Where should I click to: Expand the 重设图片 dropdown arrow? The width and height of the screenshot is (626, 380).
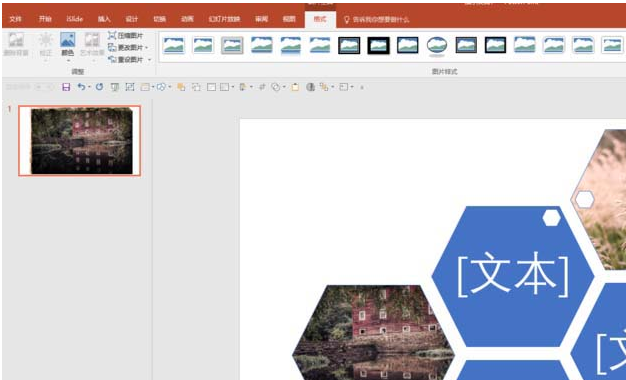pos(150,60)
